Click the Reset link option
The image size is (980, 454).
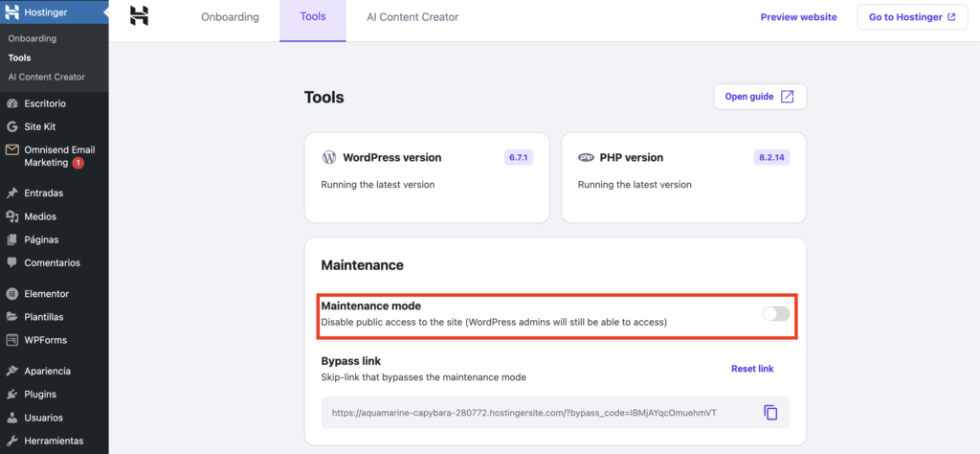752,369
